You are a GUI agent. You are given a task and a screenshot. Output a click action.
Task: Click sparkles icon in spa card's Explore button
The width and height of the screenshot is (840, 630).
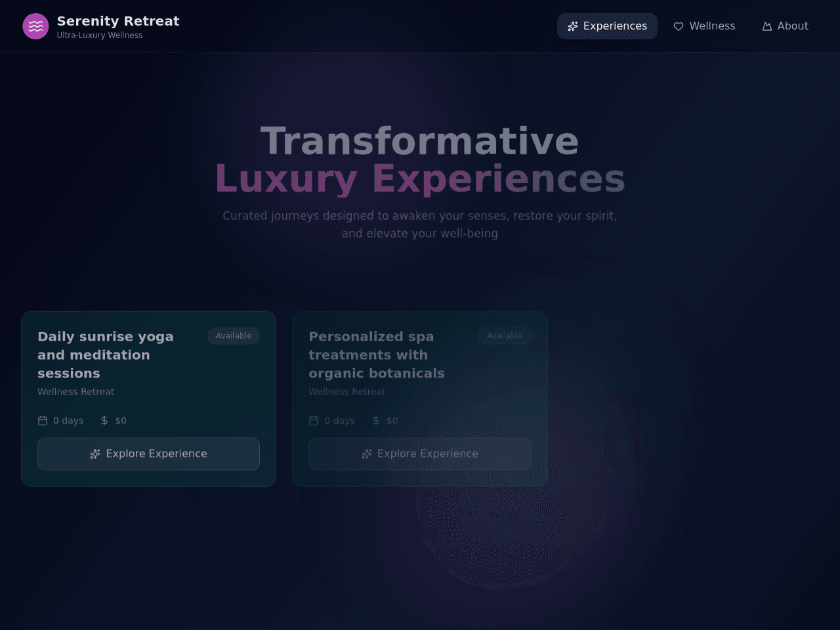[x=367, y=454]
